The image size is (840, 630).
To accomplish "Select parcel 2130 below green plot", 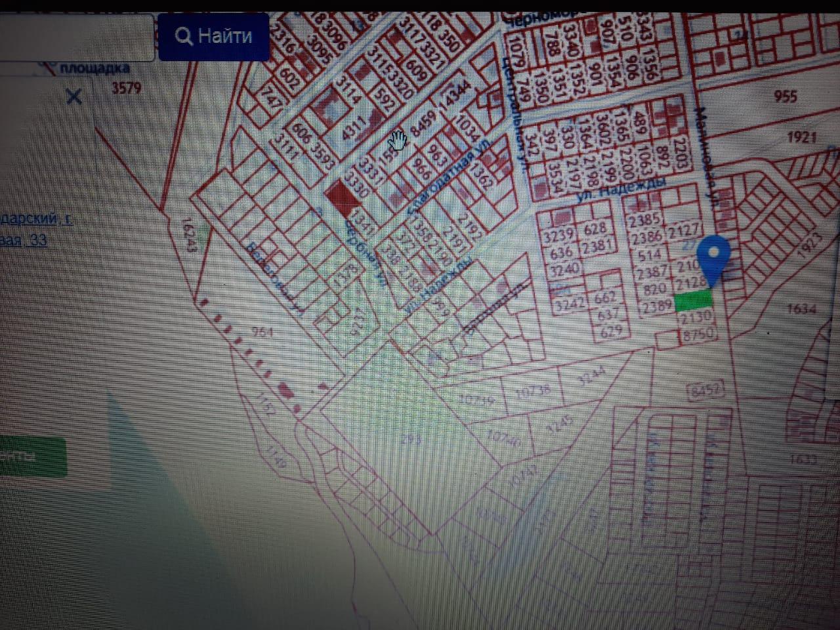I will coord(694,319).
